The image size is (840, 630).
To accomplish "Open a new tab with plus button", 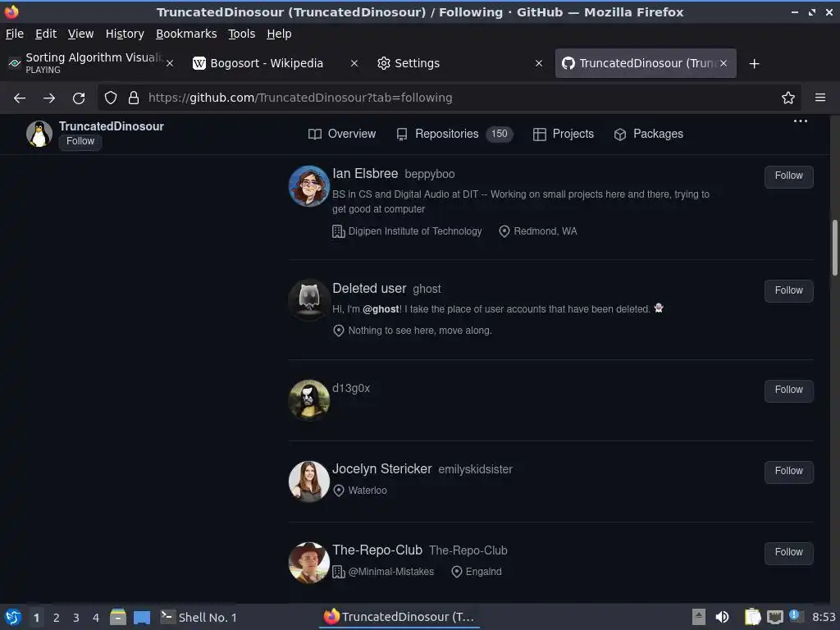I will [755, 64].
